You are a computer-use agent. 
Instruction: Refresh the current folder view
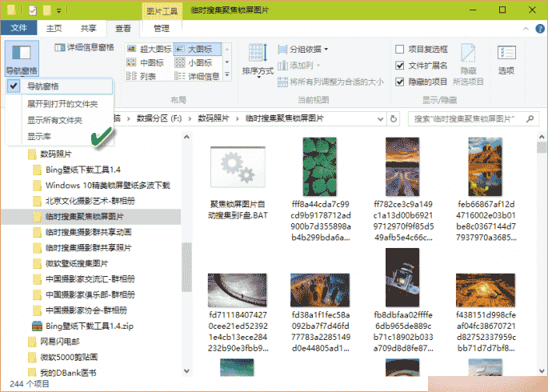point(394,118)
